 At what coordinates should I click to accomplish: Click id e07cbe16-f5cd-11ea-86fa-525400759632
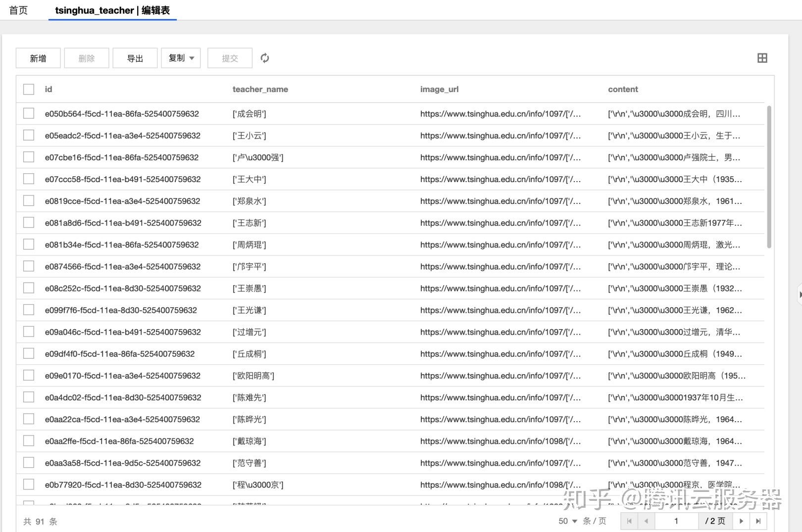(122, 157)
